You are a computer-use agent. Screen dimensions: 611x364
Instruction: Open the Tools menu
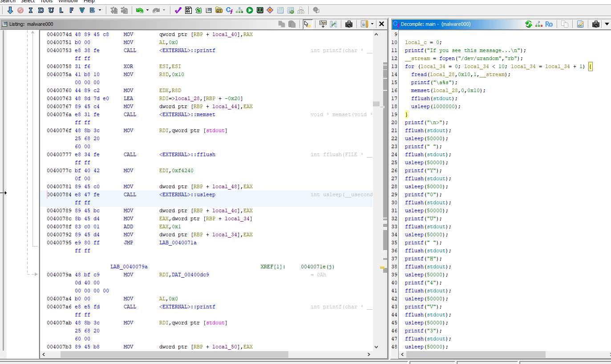(x=46, y=1)
